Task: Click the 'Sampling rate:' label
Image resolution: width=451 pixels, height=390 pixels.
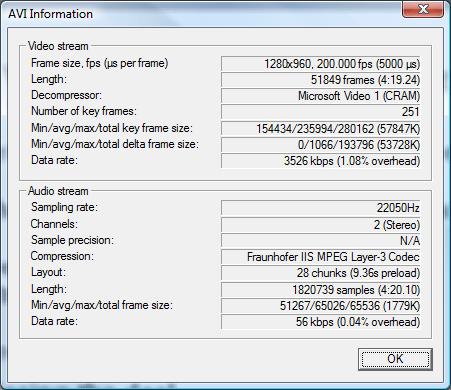Action: click(64, 207)
